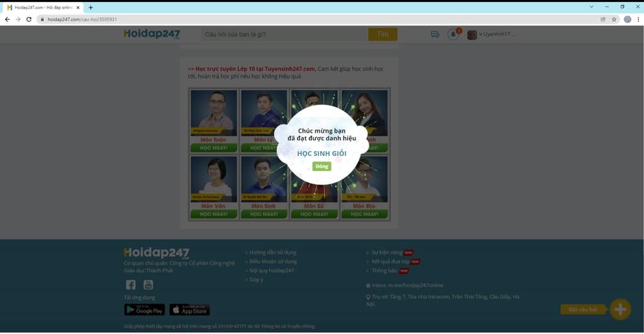
Task: Click the Đặt câu hỏi label button
Action: coord(583,309)
